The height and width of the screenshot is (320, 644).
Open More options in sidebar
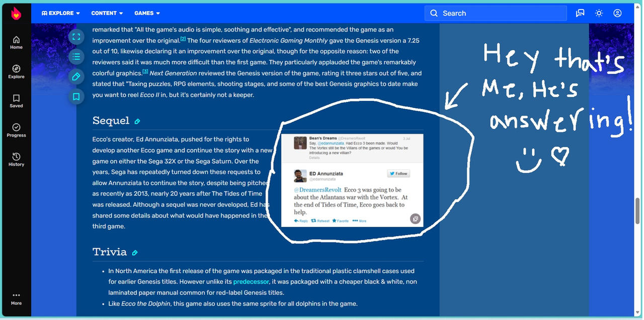(16, 298)
